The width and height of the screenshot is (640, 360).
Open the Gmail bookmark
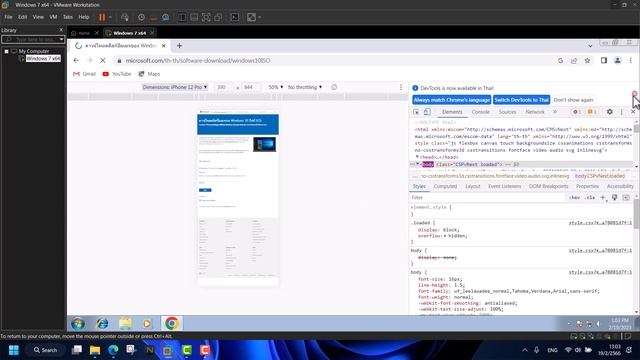pyautogui.click(x=84, y=74)
